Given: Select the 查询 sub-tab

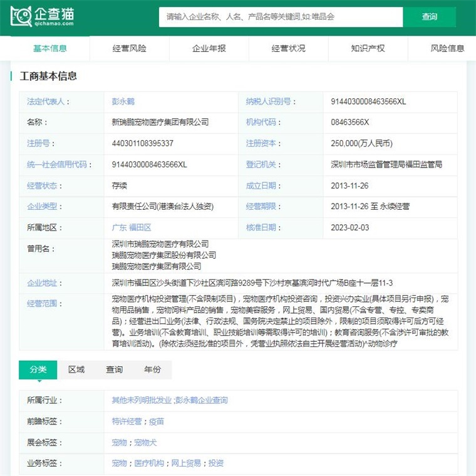Looking at the screenshot, I should 114,370.
